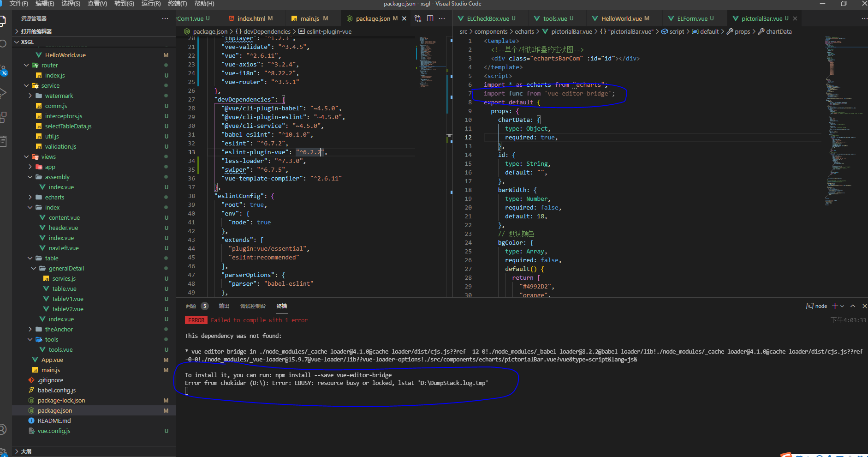Open accounts icon in activity bar

[3, 429]
